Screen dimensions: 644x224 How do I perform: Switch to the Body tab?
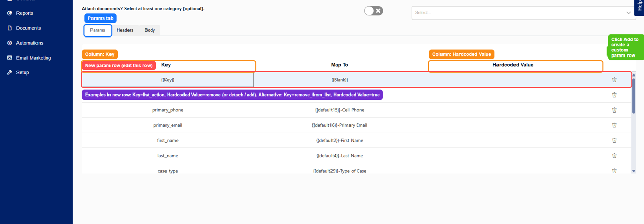150,30
